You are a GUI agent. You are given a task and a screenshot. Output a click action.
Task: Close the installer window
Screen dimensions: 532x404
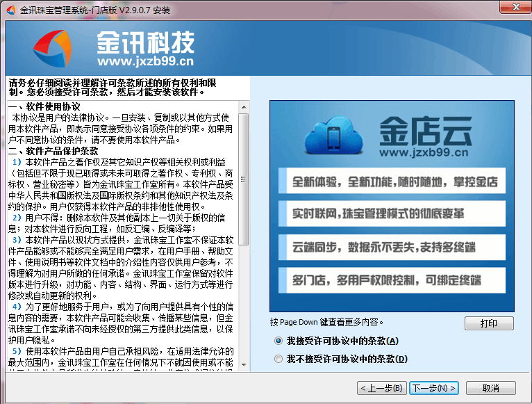coord(516,7)
